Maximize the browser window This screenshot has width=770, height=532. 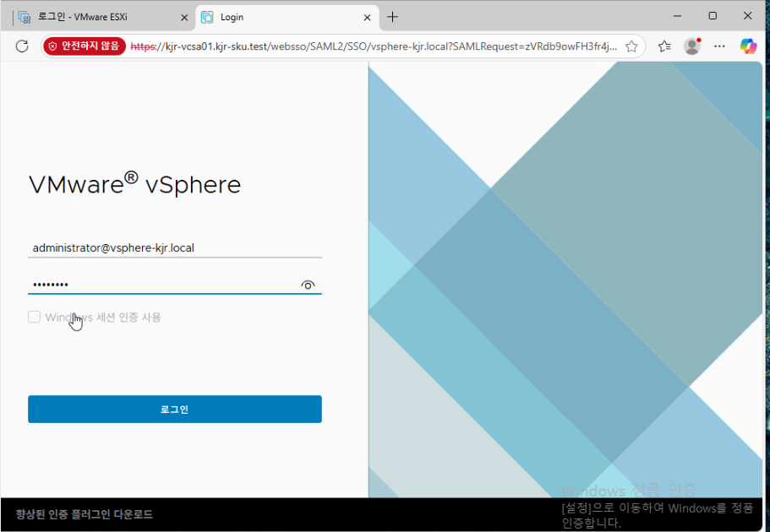(x=713, y=16)
